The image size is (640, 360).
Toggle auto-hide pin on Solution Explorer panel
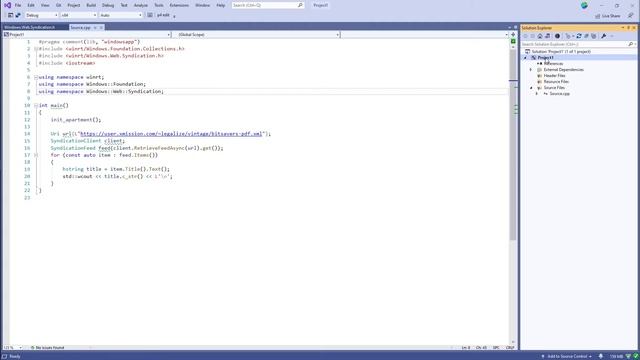(629, 28)
